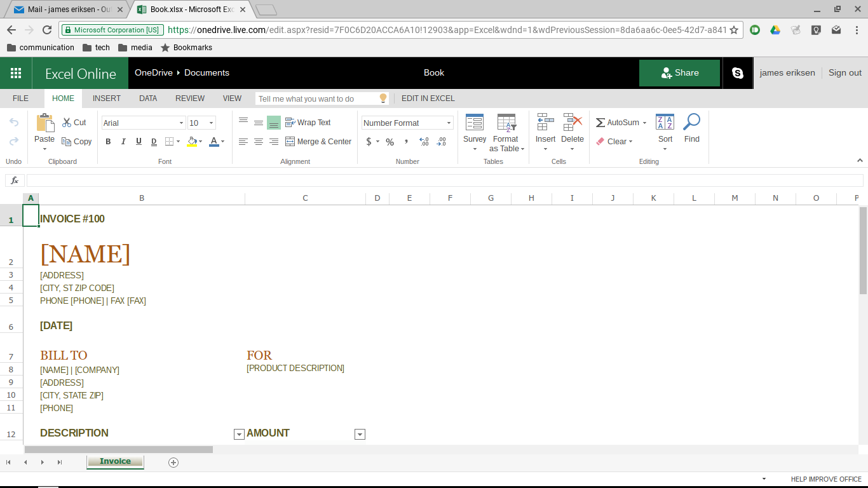Align cell text to the right
This screenshot has height=488, width=868.
point(274,142)
